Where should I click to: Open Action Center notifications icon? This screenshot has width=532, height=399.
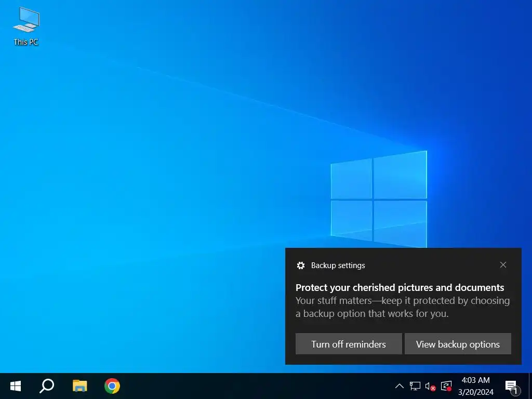click(x=512, y=387)
